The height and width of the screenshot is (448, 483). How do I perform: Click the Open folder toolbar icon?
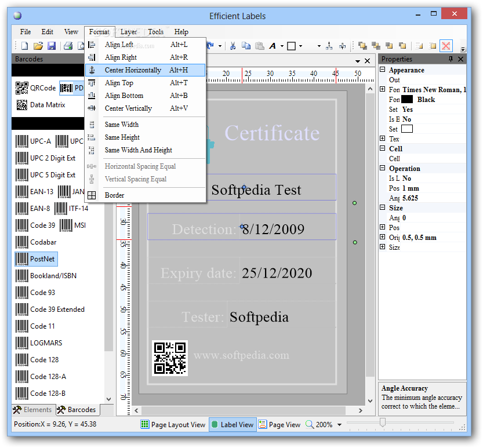tap(38, 46)
